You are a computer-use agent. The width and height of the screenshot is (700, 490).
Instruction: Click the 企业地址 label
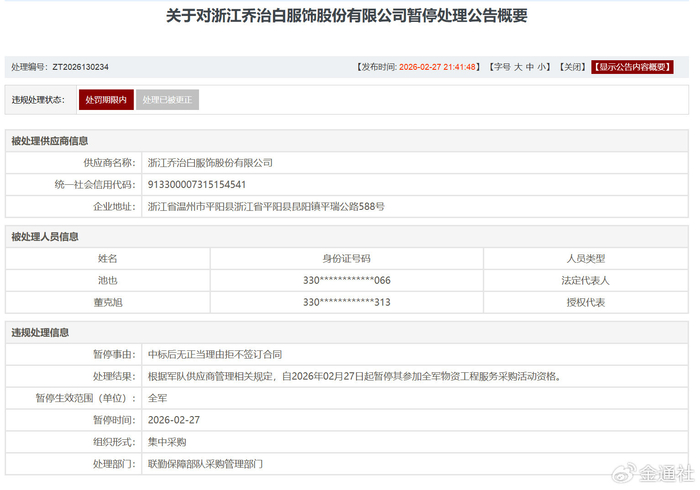114,207
